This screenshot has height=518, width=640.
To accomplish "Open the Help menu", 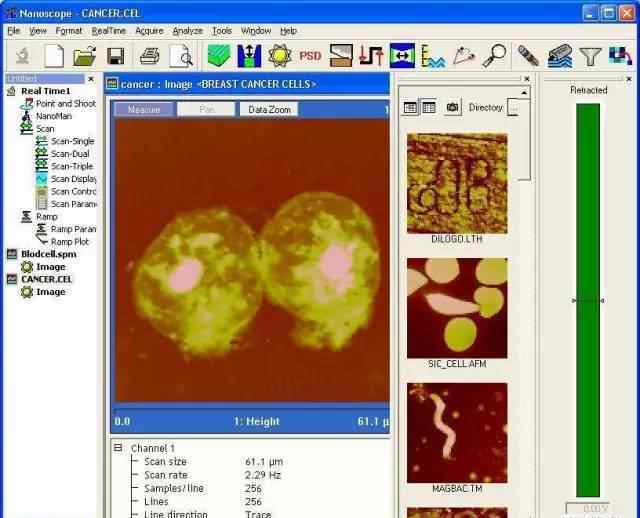I will [288, 31].
